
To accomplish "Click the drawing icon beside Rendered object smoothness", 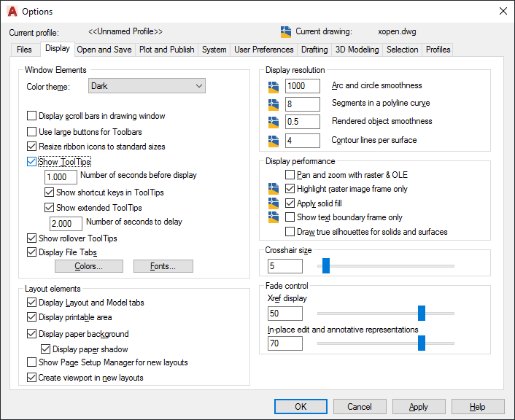I will [x=274, y=122].
